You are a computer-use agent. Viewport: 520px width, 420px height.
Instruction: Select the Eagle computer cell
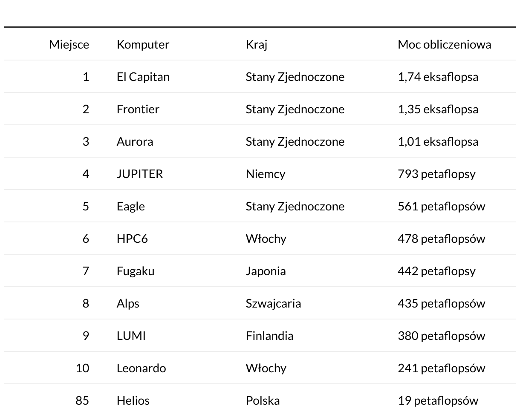tap(130, 206)
